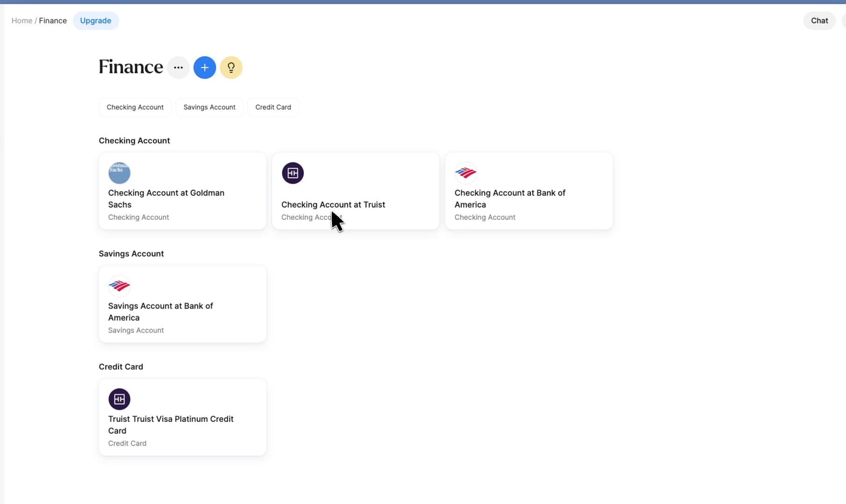The image size is (846, 504).
Task: Click the Credit Card section heading
Action: [121, 366]
